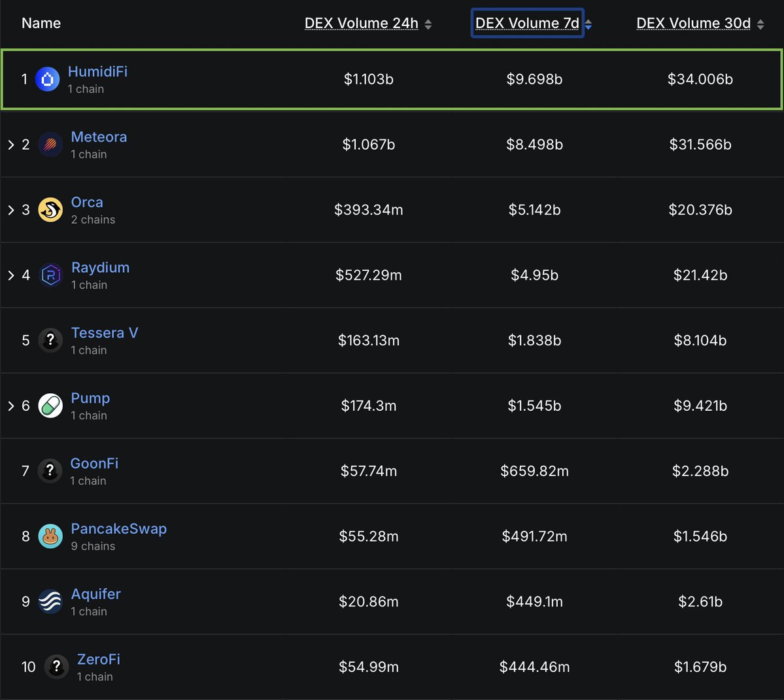Open the Meteora protocol link

click(99, 137)
